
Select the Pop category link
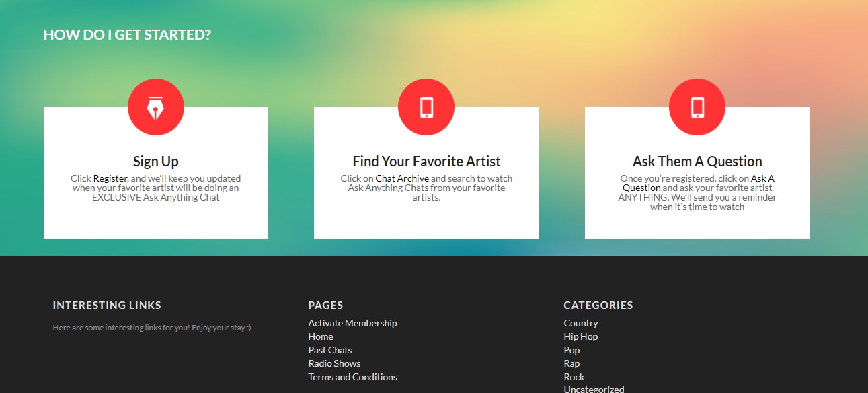point(571,350)
